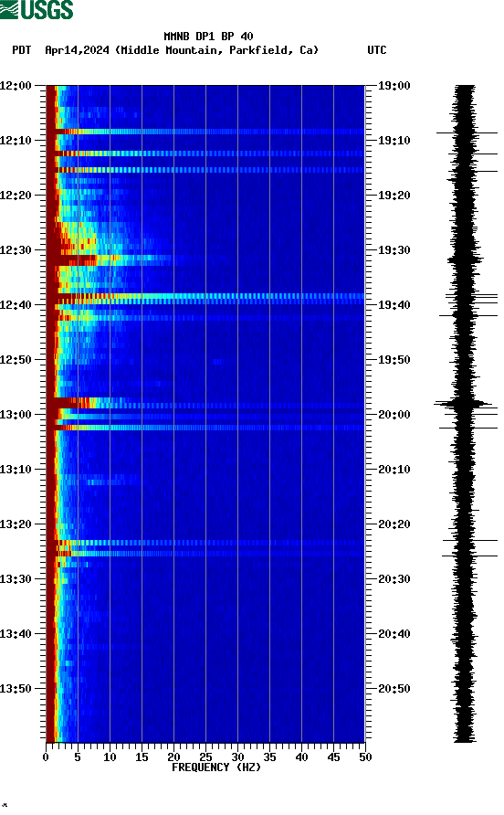Click the USGS logo
The width and height of the screenshot is (504, 815).
point(37,9)
